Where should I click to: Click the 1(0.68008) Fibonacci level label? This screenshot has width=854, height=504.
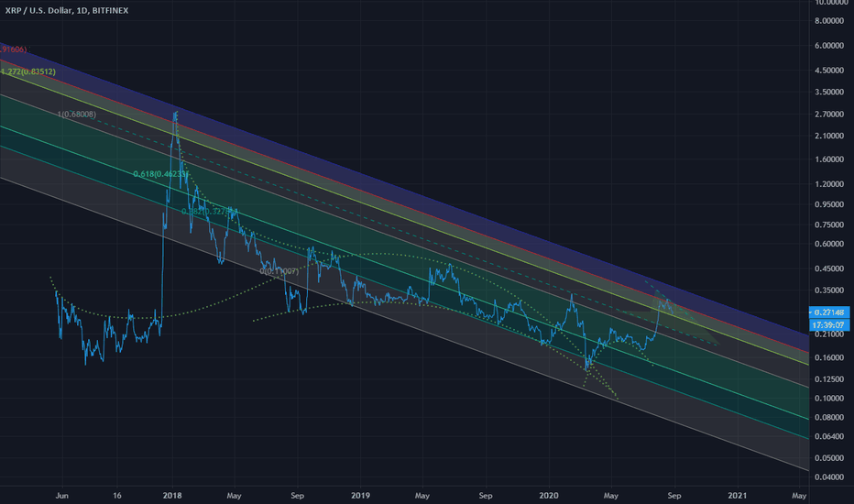77,114
